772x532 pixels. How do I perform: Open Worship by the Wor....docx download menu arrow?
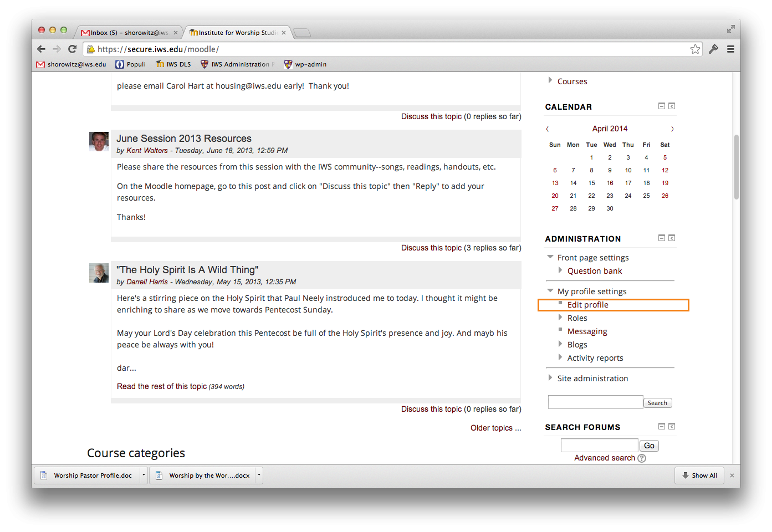pos(259,475)
